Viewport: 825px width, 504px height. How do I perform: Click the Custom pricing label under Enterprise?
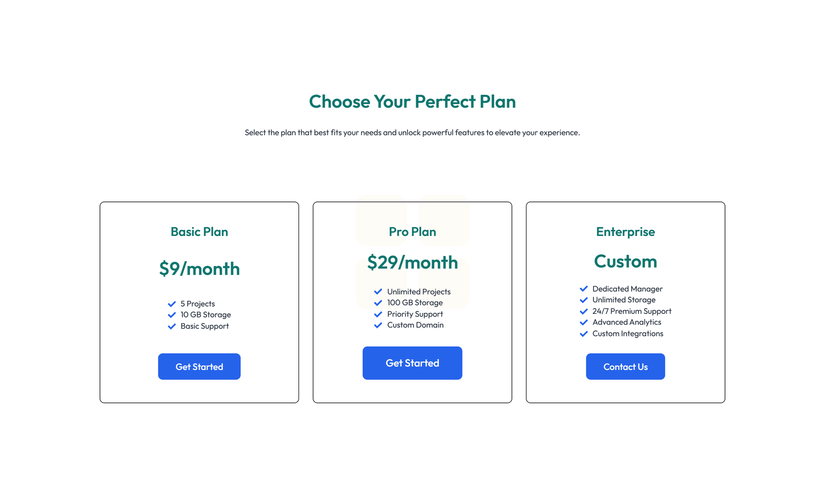tap(625, 261)
